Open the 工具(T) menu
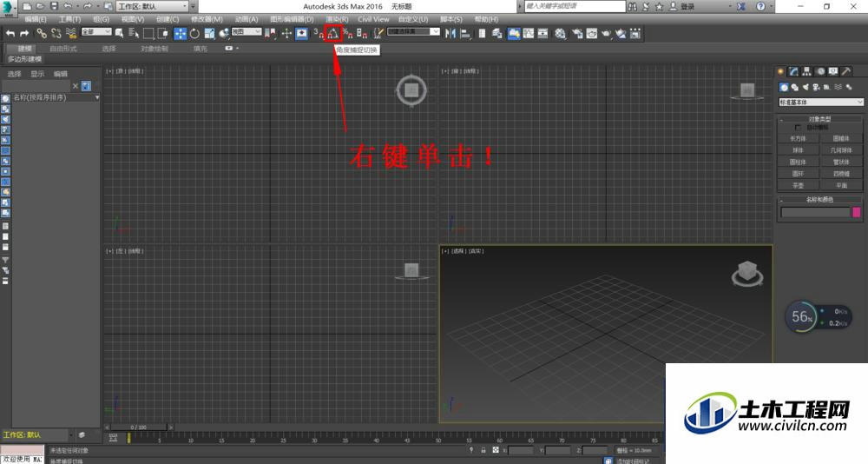 pos(69,19)
